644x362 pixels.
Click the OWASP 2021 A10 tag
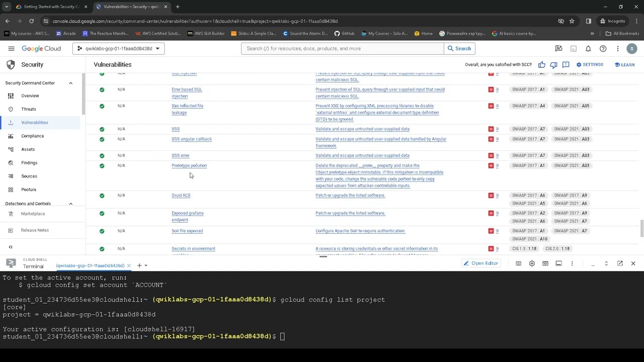pyautogui.click(x=531, y=239)
